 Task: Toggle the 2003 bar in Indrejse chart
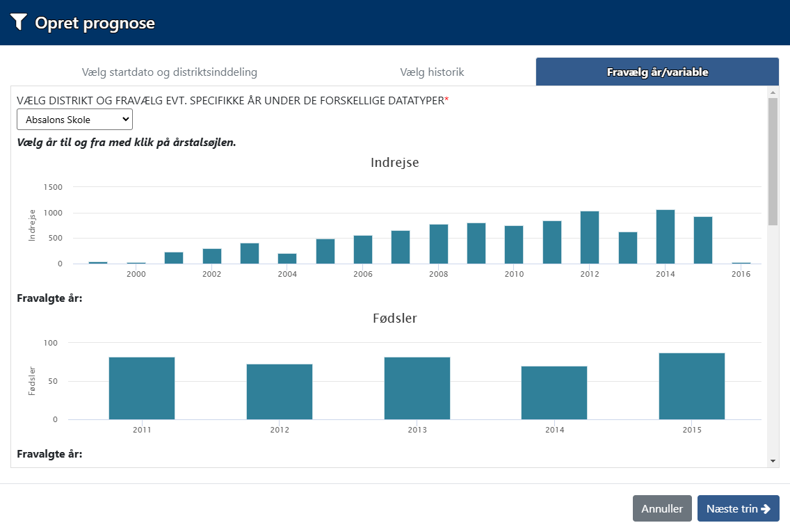tap(250, 253)
